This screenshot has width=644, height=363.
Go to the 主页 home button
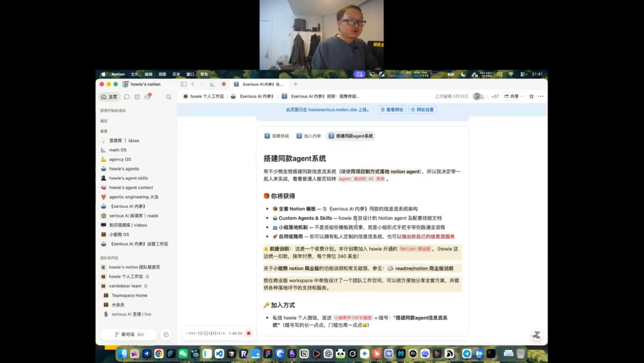click(x=109, y=97)
